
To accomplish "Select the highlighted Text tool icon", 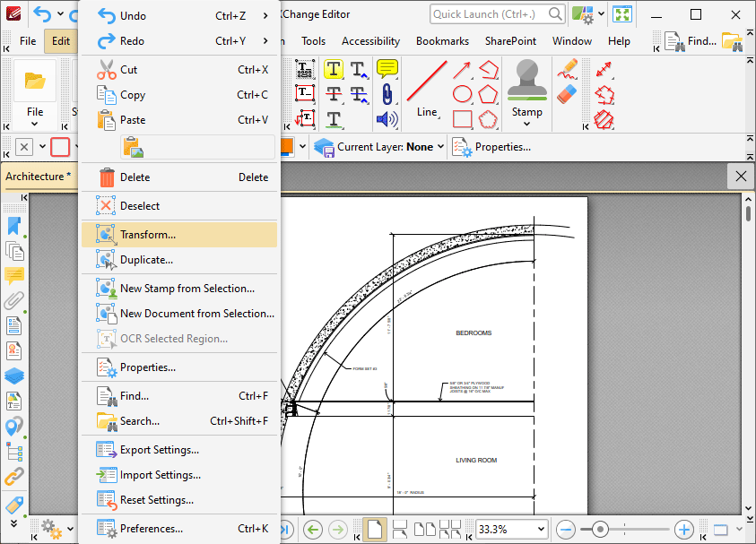I will (x=334, y=69).
